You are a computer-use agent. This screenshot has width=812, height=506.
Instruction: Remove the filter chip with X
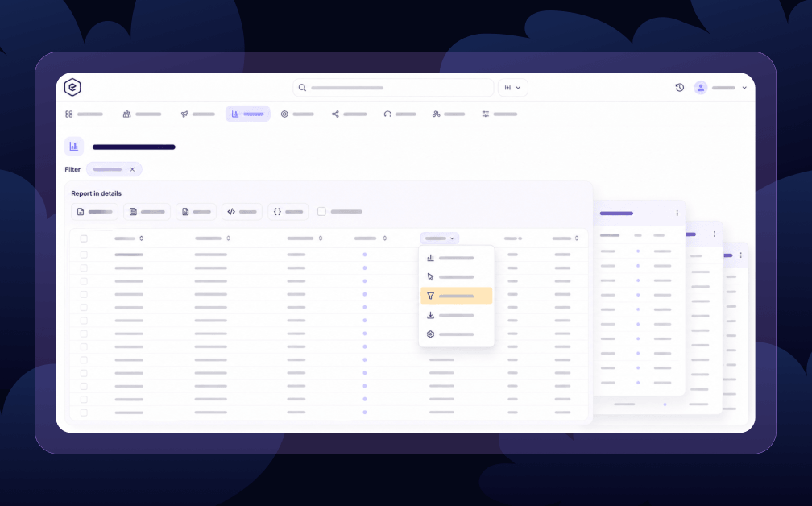coord(132,169)
